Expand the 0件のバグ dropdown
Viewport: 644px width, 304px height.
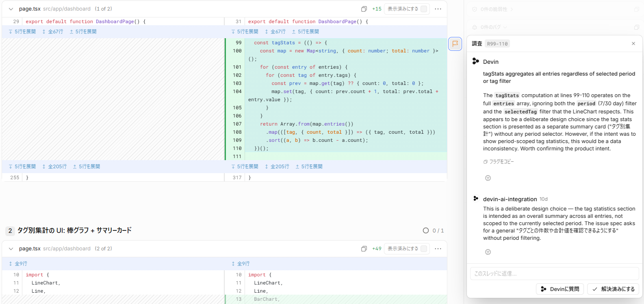[x=490, y=27]
